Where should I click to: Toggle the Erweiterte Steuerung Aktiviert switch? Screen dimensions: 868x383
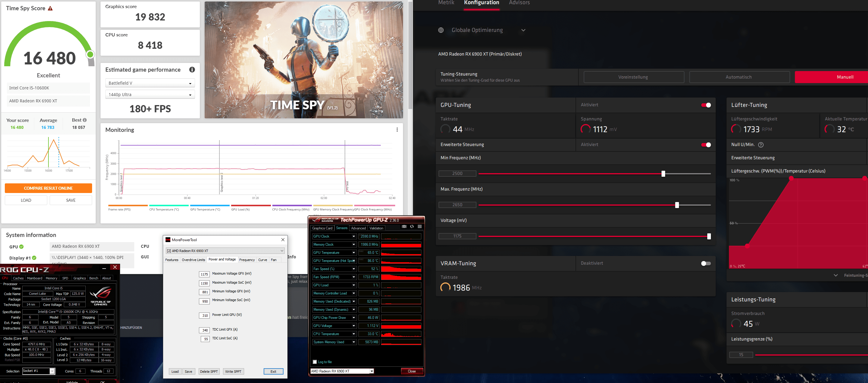coord(706,145)
